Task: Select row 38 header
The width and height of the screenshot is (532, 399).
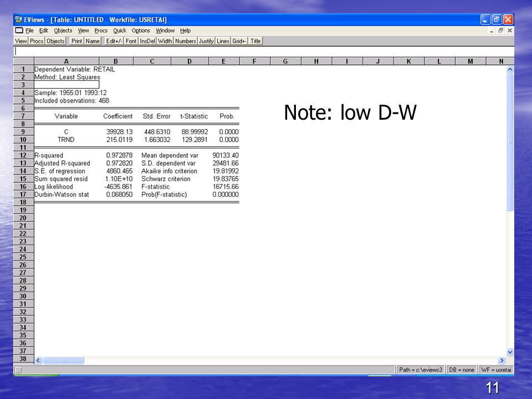Action: point(23,359)
